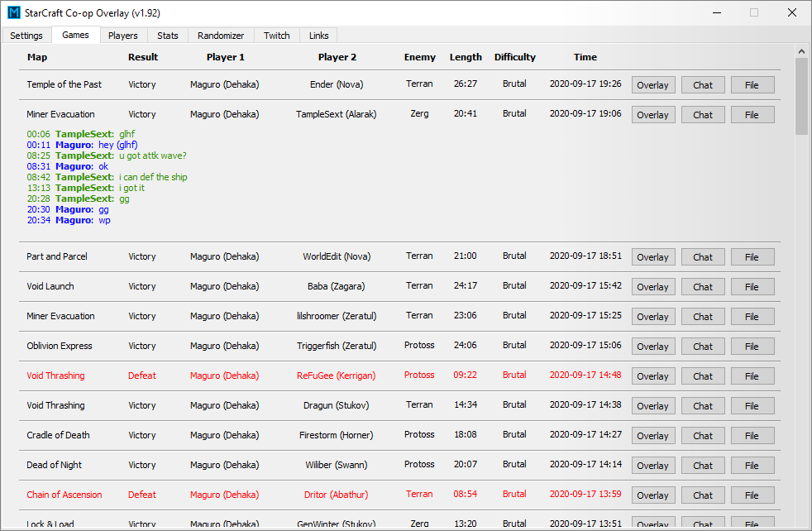Image resolution: width=812 pixels, height=531 pixels.
Task: Open File for Void Launch game
Action: point(752,286)
